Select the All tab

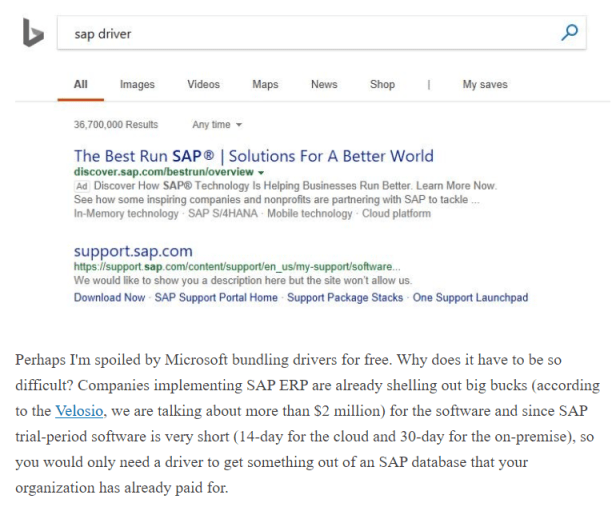81,84
